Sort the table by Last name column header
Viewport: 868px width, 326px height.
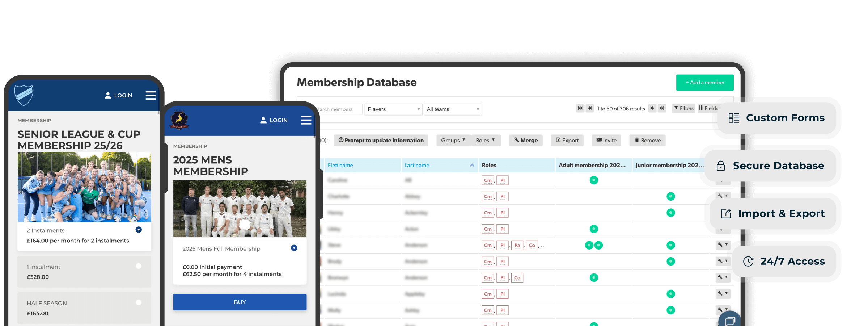(x=417, y=165)
